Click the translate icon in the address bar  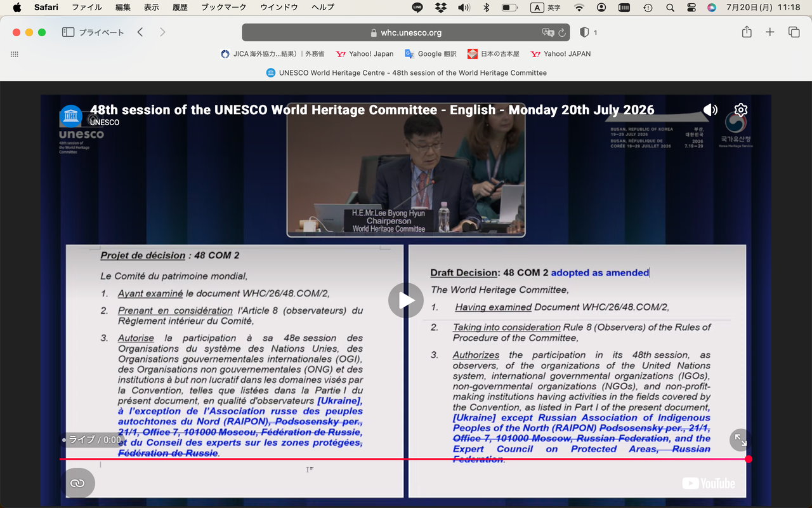click(x=548, y=32)
